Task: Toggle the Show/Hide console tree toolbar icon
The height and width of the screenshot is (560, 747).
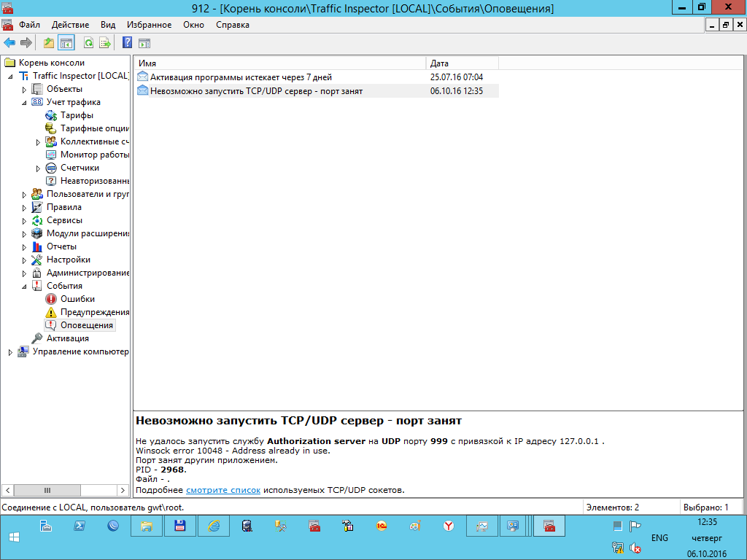Action: (x=66, y=43)
